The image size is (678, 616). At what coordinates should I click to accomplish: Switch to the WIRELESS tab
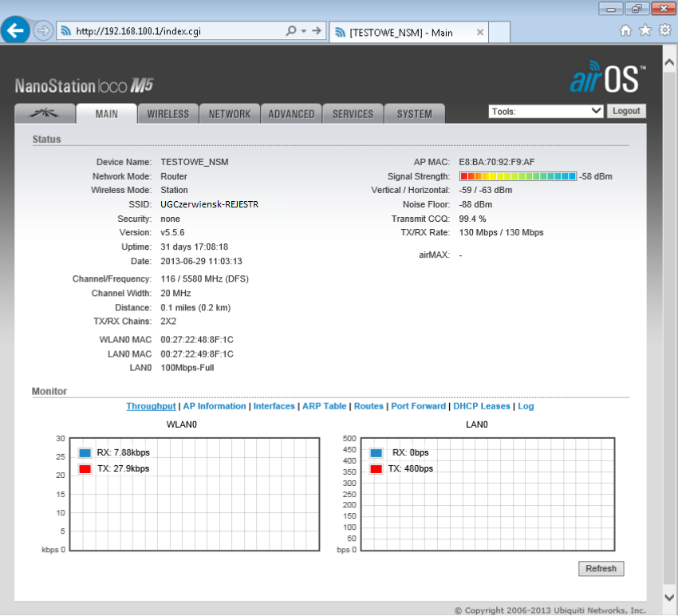(168, 114)
